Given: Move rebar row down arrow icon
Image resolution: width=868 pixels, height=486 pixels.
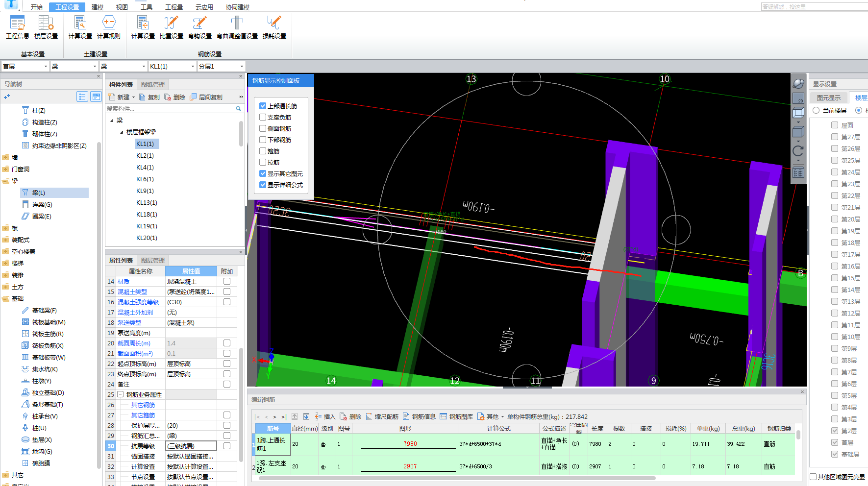Looking at the screenshot, I should [306, 416].
